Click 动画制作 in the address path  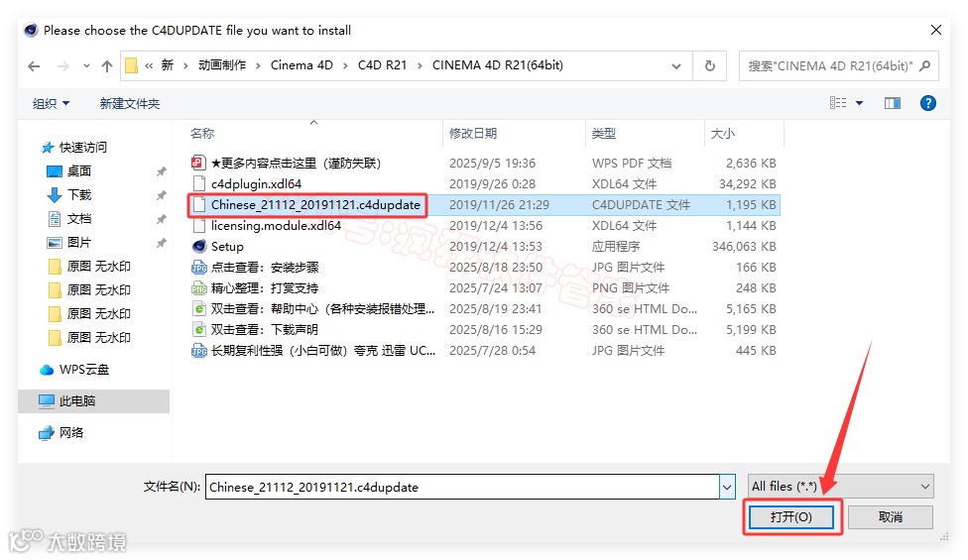(x=222, y=65)
